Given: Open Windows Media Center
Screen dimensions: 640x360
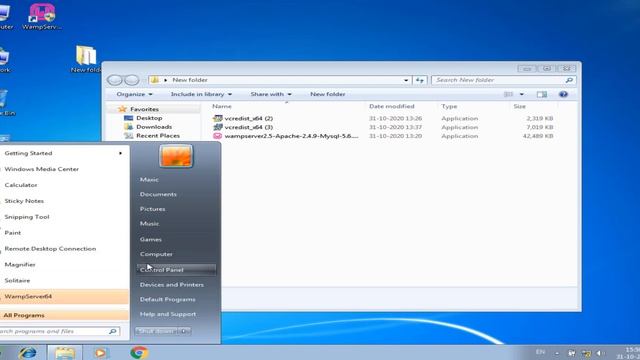Looking at the screenshot, I should (x=42, y=169).
